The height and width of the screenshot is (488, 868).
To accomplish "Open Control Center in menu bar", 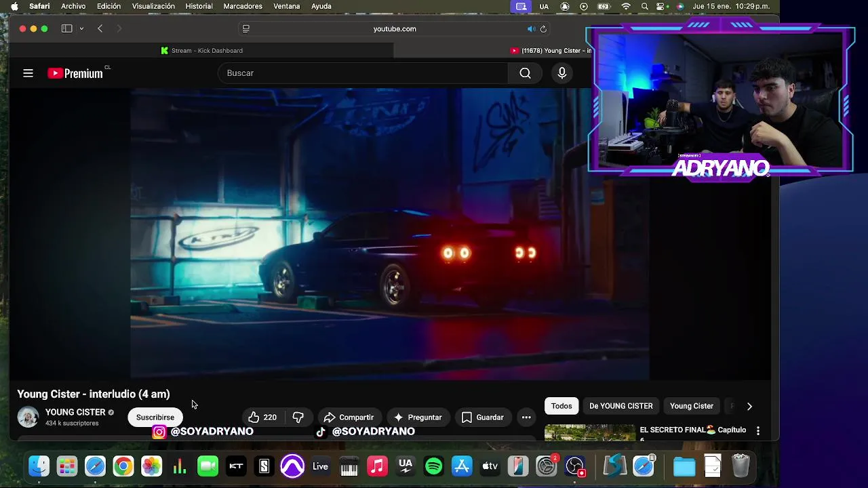I will tap(662, 6).
